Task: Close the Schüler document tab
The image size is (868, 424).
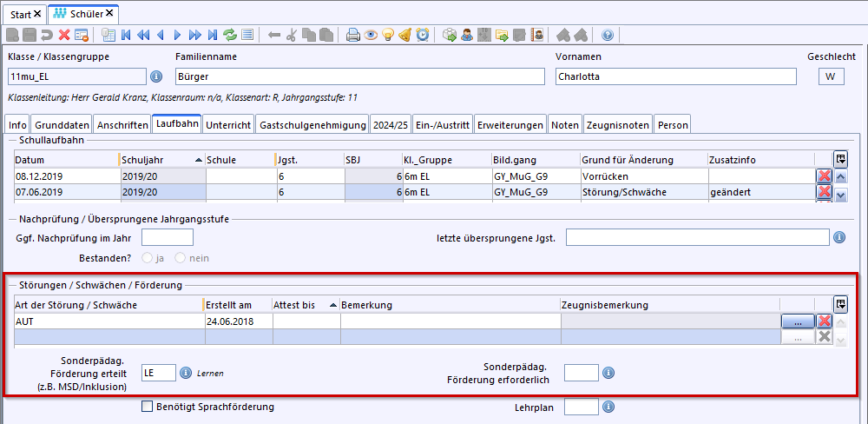Action: point(109,13)
